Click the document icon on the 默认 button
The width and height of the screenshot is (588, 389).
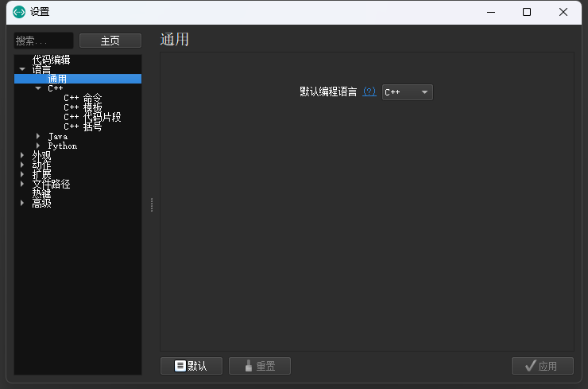180,366
